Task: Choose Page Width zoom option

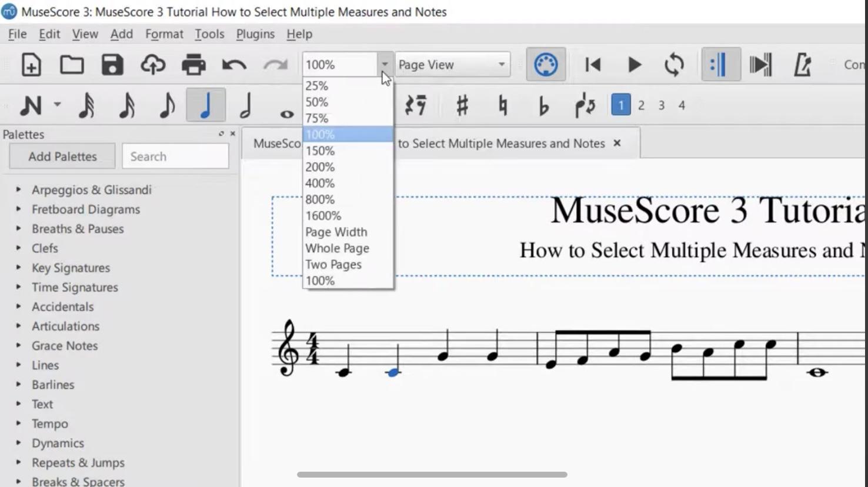Action: 348,232
